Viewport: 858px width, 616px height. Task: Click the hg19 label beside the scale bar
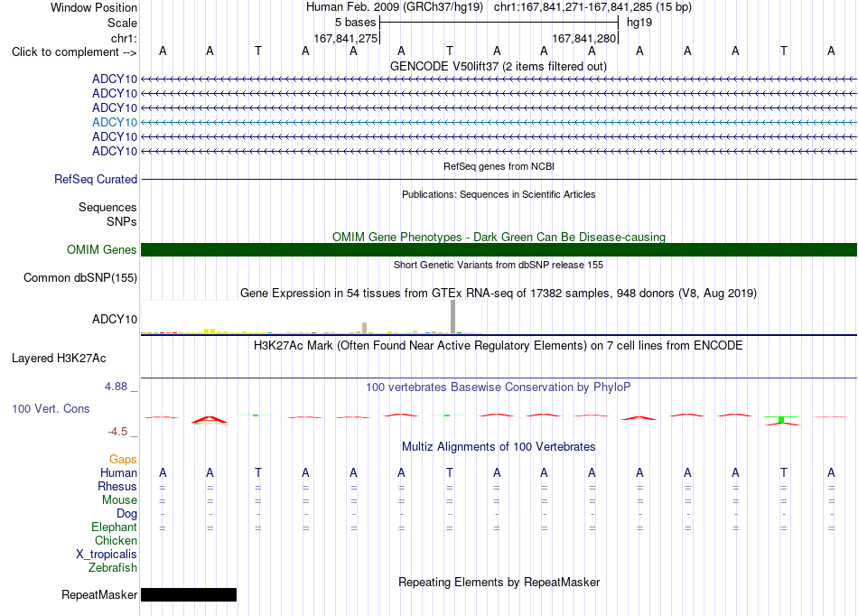coord(639,23)
